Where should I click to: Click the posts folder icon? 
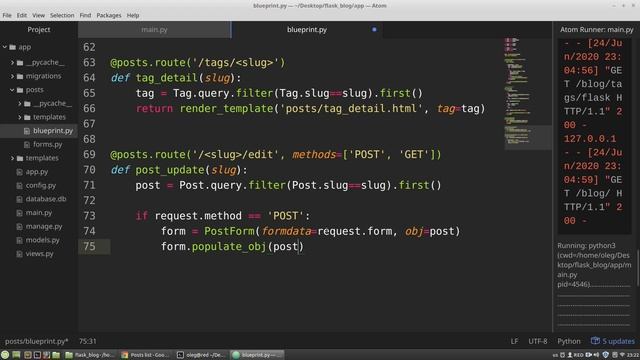point(20,89)
